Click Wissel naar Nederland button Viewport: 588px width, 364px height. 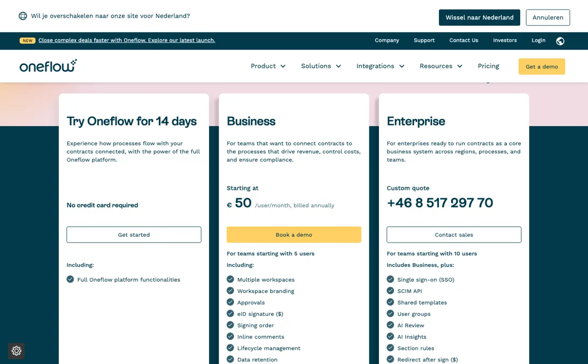(x=479, y=18)
